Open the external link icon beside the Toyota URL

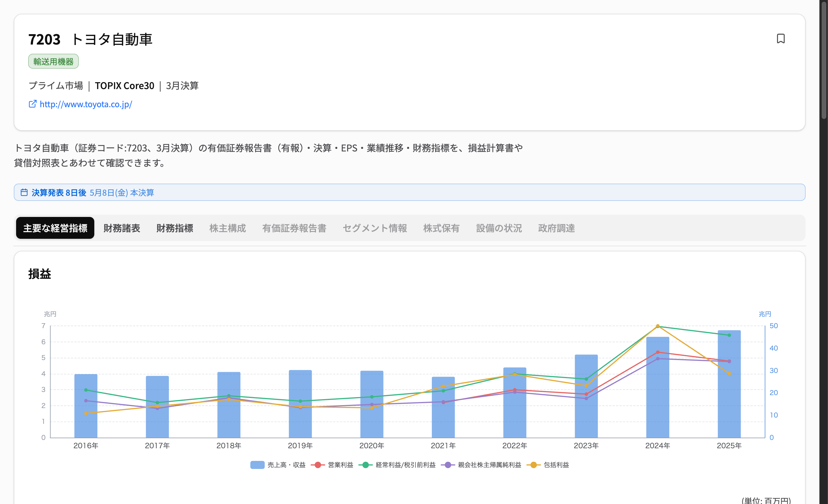(32, 104)
